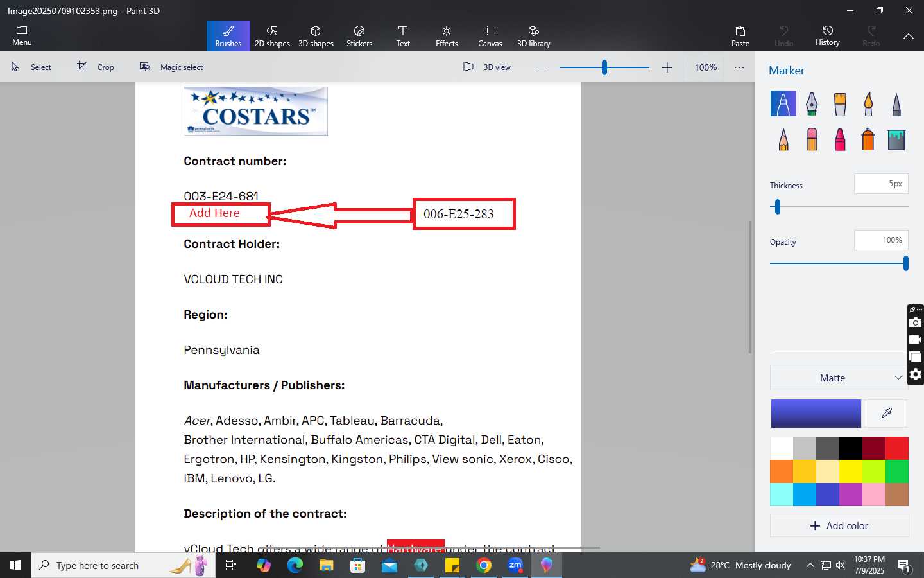Click the current color preview box

[816, 414]
